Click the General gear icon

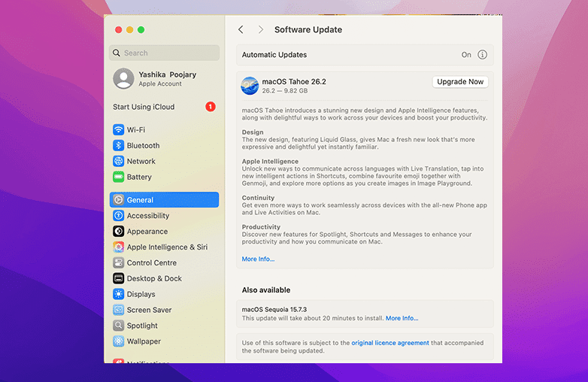point(119,200)
